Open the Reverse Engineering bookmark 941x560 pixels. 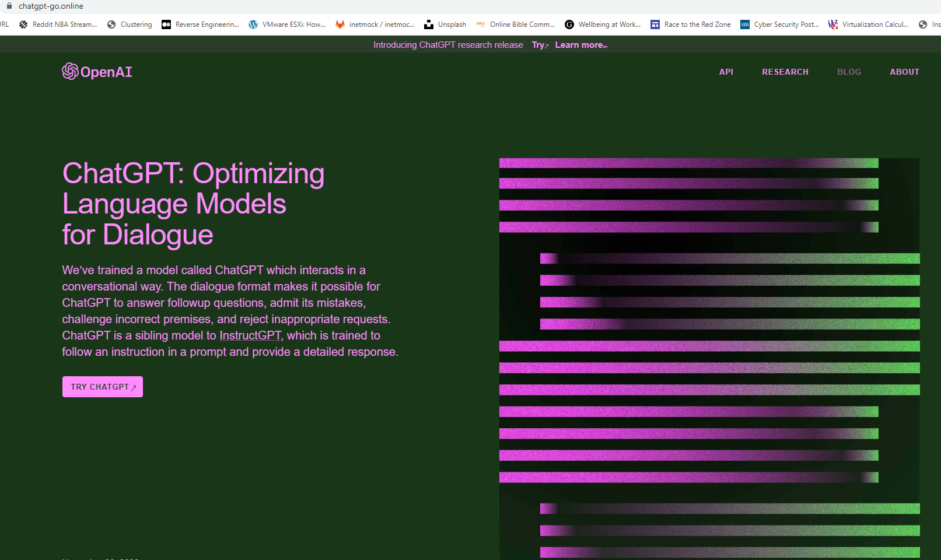click(x=200, y=24)
